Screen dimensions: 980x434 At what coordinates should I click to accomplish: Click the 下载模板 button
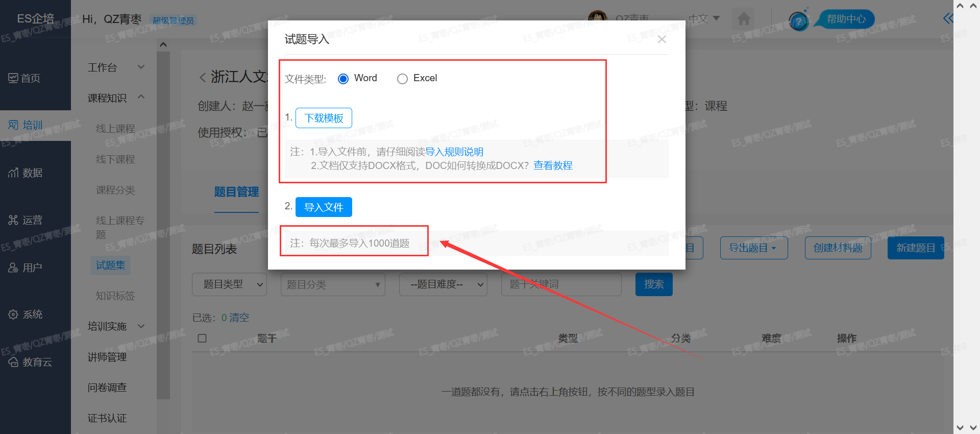[x=324, y=118]
